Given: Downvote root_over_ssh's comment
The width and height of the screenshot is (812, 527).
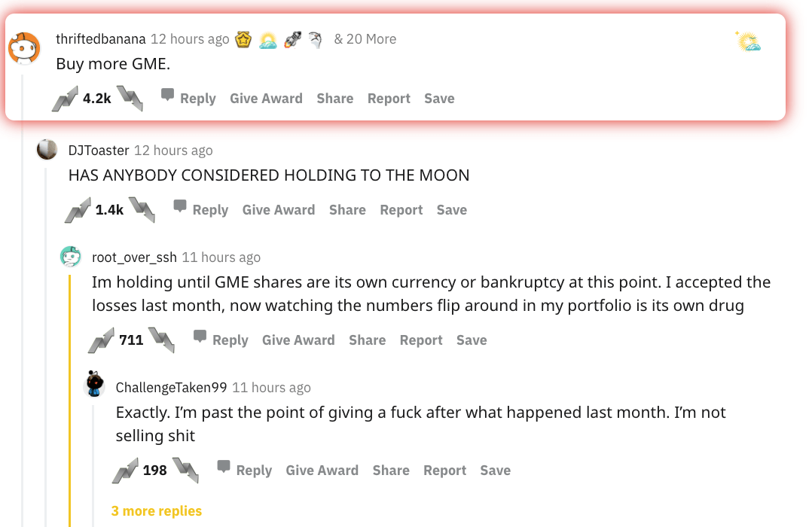Looking at the screenshot, I should pyautogui.click(x=161, y=340).
